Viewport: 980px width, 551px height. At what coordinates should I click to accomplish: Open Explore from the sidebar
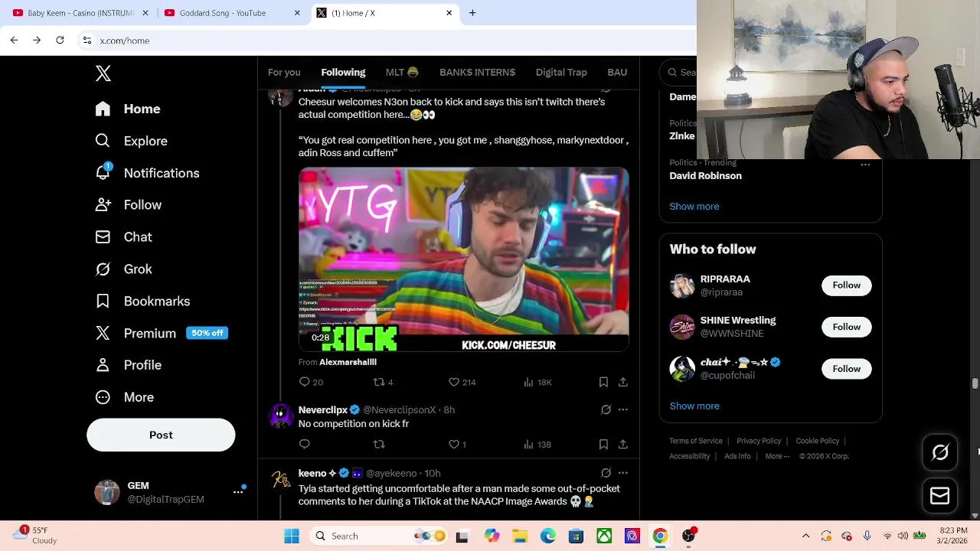(131, 141)
